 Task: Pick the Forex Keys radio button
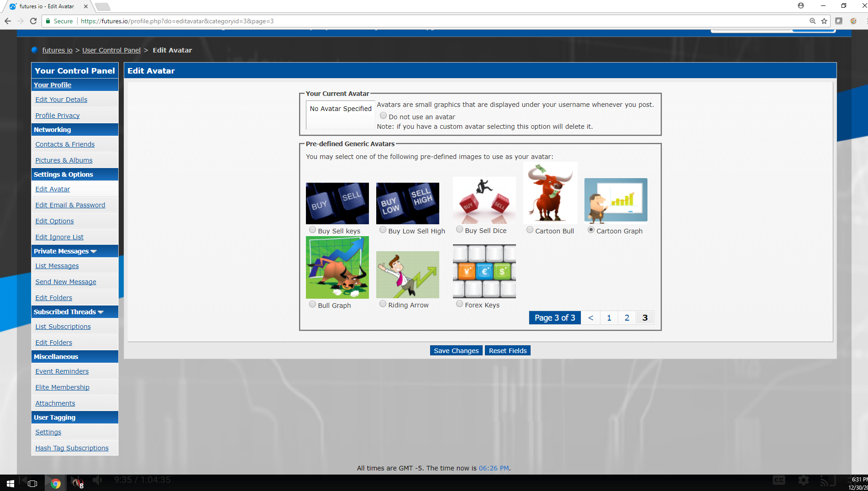click(x=459, y=304)
